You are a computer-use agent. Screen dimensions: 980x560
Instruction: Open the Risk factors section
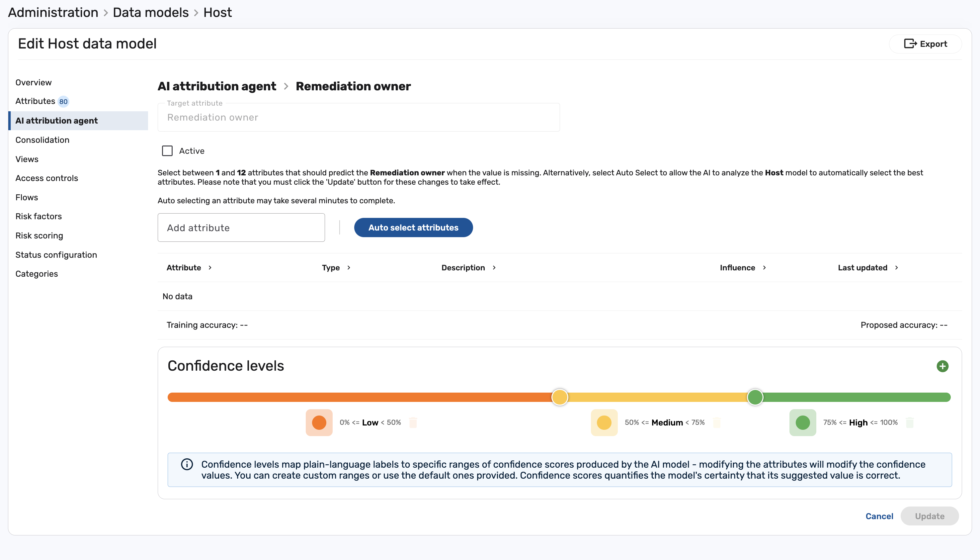(39, 216)
